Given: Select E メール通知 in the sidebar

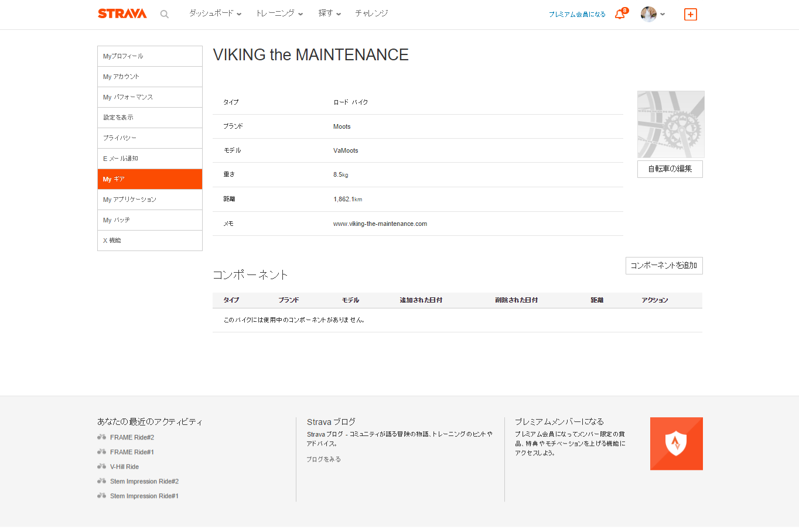Looking at the screenshot, I should [x=150, y=159].
